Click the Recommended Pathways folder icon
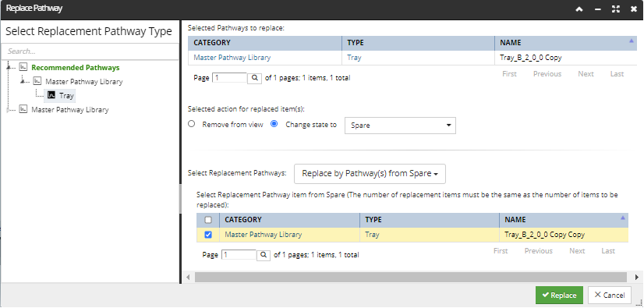 point(23,68)
